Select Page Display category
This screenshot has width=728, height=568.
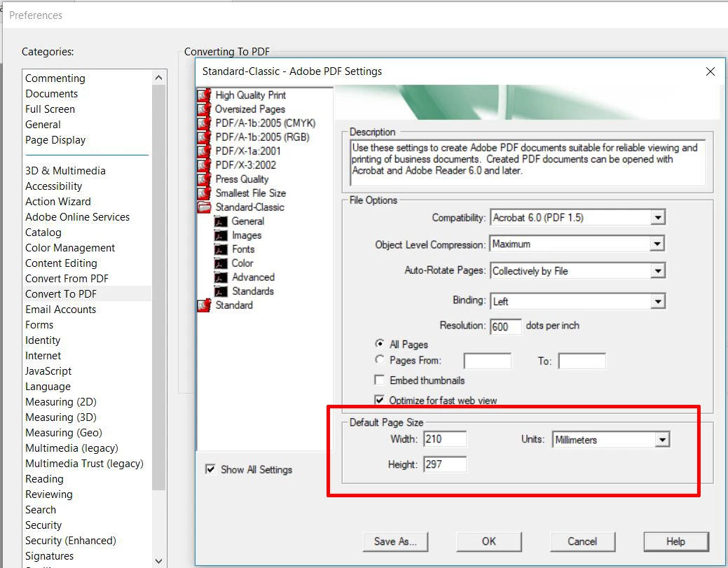[55, 140]
